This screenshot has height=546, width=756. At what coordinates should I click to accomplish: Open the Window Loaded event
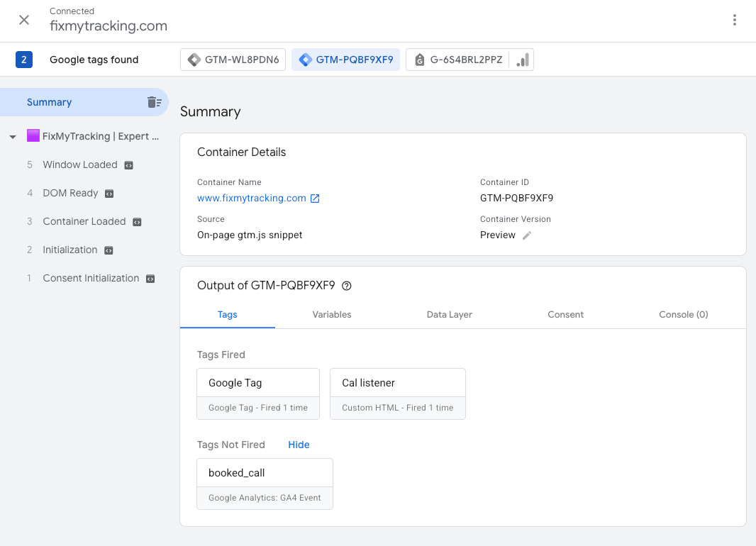(80, 165)
